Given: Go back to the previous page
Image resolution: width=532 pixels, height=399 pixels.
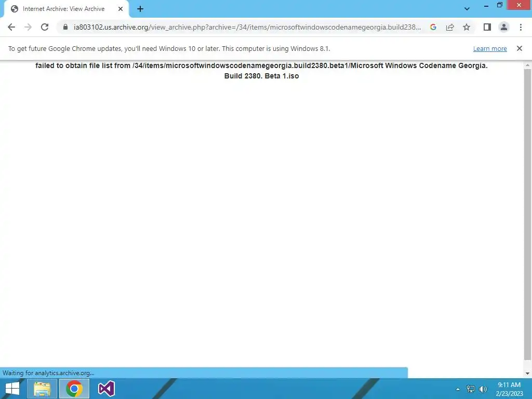Looking at the screenshot, I should pos(11,27).
